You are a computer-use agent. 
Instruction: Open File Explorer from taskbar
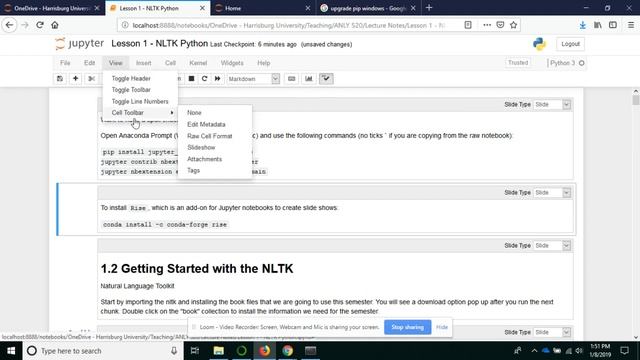tap(218, 351)
